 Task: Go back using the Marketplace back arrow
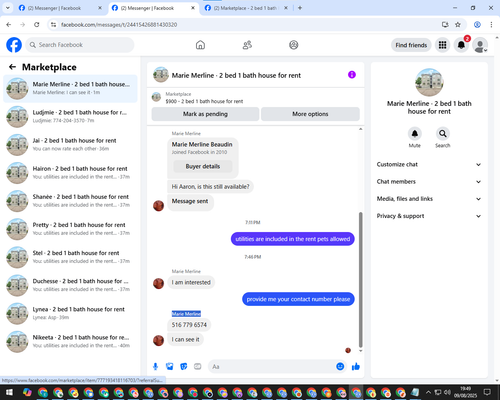click(12, 67)
